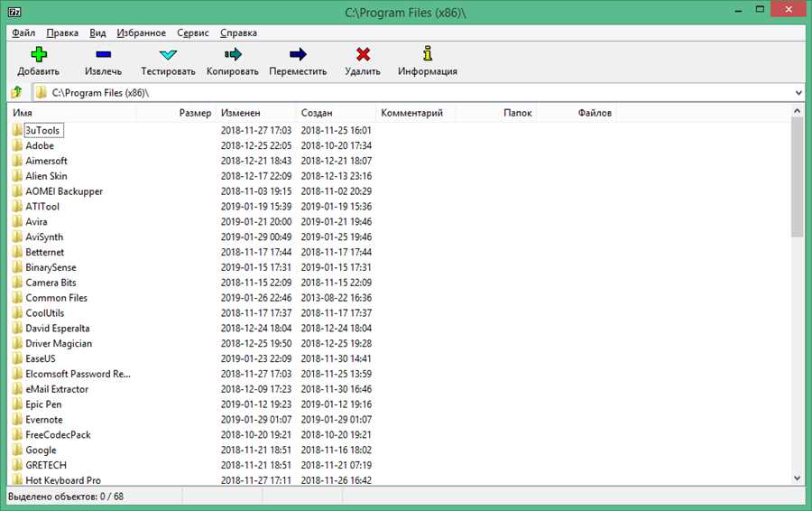Click the red X Удалить icon
This screenshot has height=511, width=812.
363,55
